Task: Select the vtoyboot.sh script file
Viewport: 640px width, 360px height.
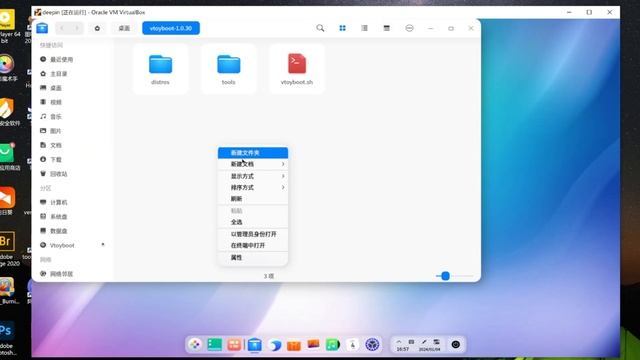Action: click(297, 69)
